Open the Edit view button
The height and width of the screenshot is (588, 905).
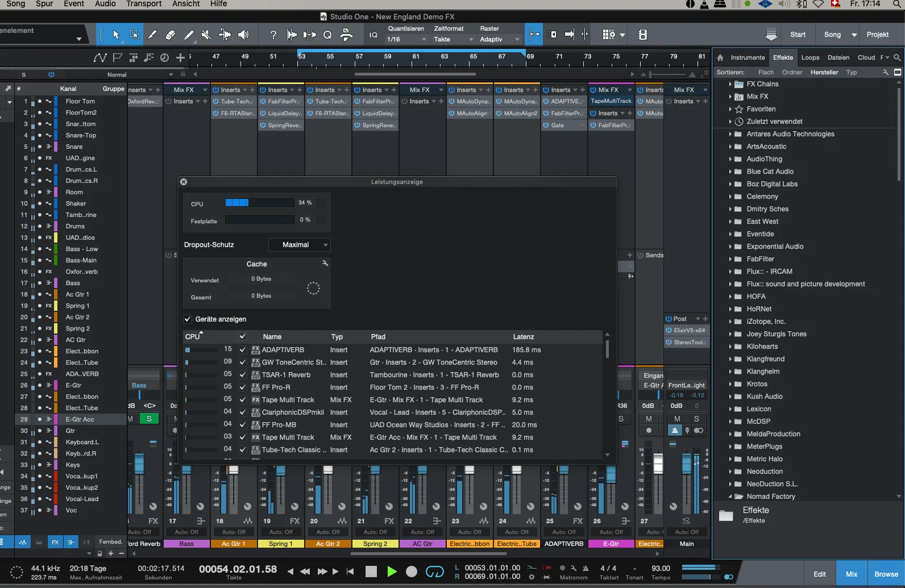pos(820,574)
